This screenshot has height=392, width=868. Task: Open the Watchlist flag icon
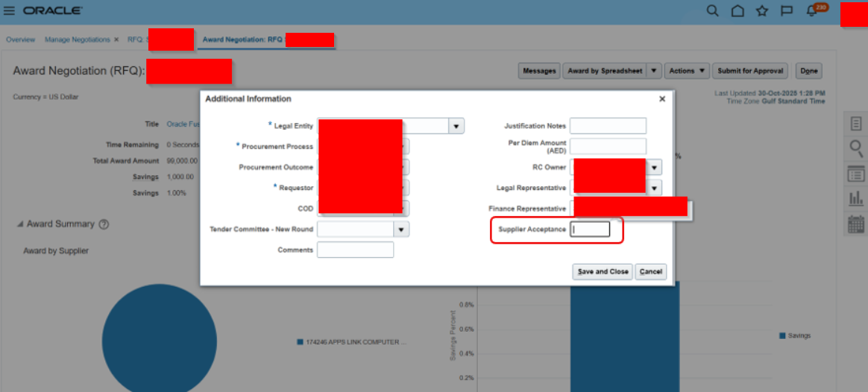pyautogui.click(x=786, y=11)
